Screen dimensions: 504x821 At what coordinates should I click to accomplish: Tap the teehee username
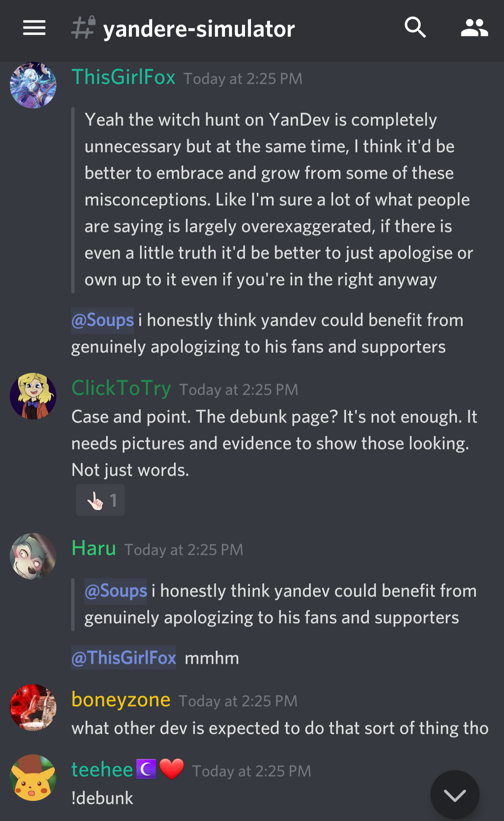point(102,770)
